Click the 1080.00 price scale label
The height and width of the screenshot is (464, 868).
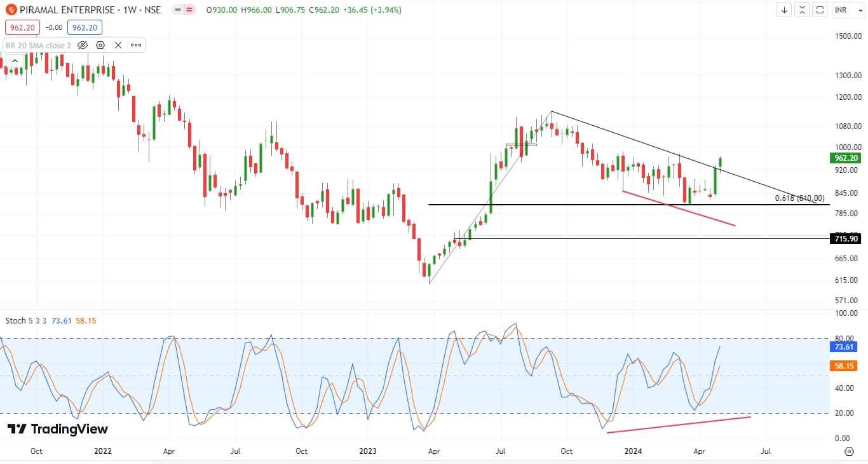pos(848,126)
